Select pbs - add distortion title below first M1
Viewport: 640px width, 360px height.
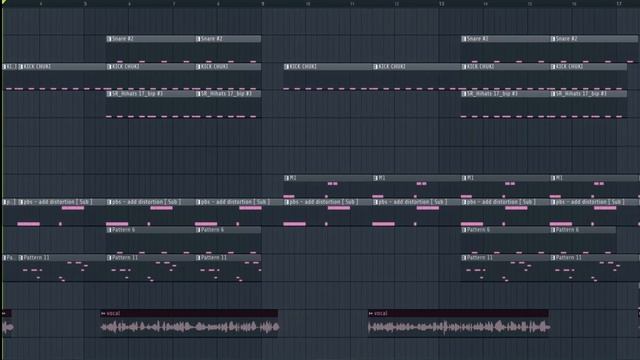click(x=324, y=202)
